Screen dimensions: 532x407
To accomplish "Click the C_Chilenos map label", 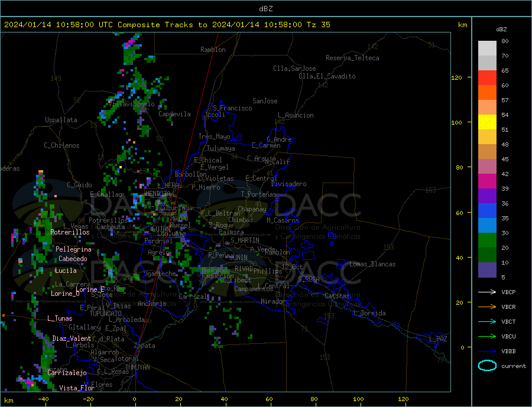I will [x=61, y=145].
